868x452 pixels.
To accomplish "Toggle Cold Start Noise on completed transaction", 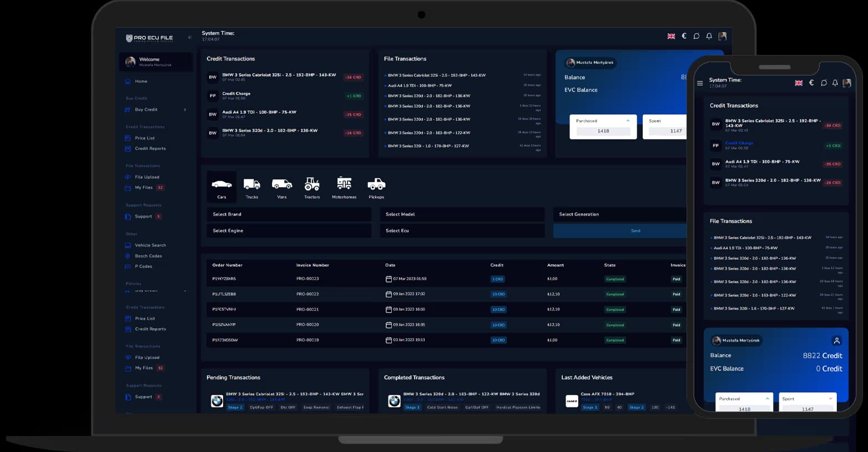I will pyautogui.click(x=442, y=407).
